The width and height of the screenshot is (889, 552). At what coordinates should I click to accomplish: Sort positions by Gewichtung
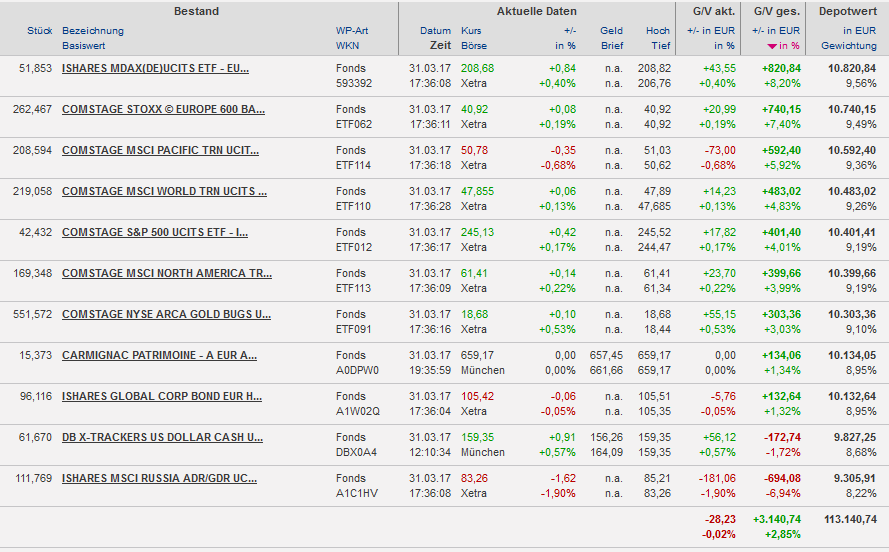848,46
